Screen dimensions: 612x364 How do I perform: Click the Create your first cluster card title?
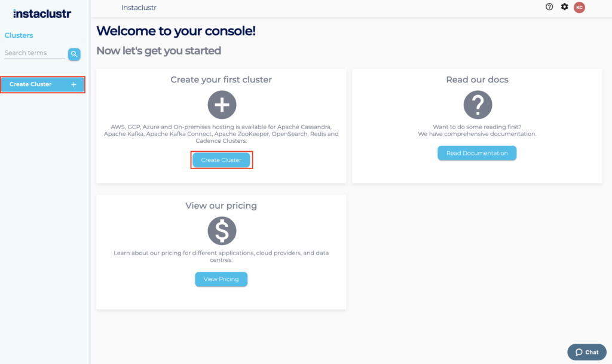221,79
